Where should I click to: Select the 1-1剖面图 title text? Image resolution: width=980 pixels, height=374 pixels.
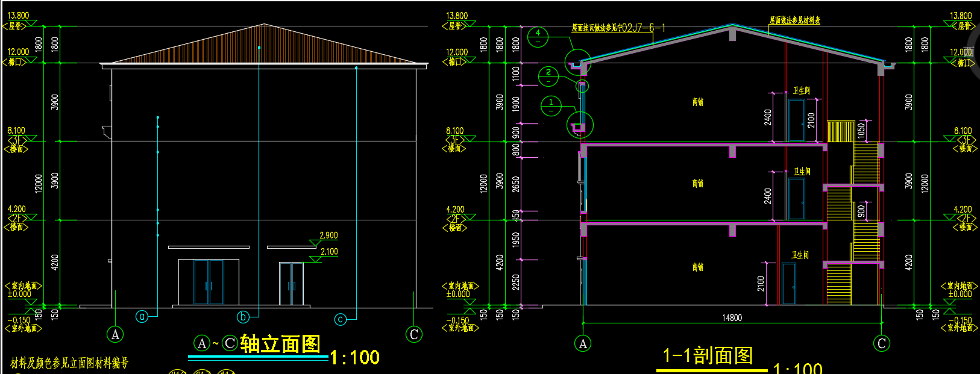pos(708,355)
